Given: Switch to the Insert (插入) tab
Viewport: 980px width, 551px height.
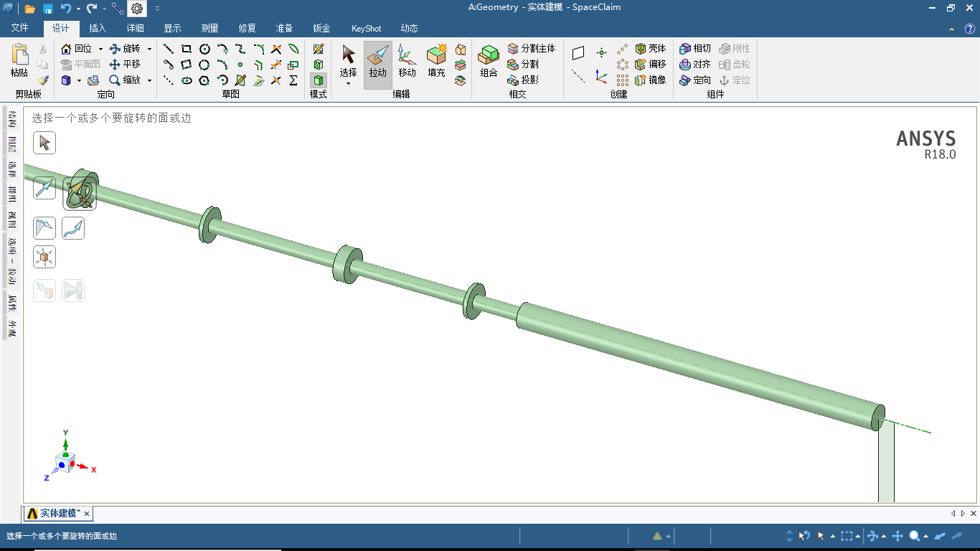Looking at the screenshot, I should click(98, 29).
